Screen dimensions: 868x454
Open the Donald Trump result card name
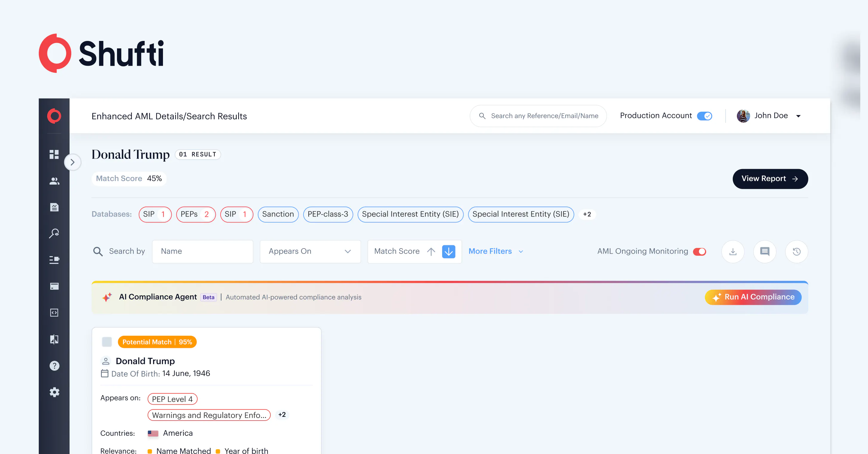[x=145, y=361]
